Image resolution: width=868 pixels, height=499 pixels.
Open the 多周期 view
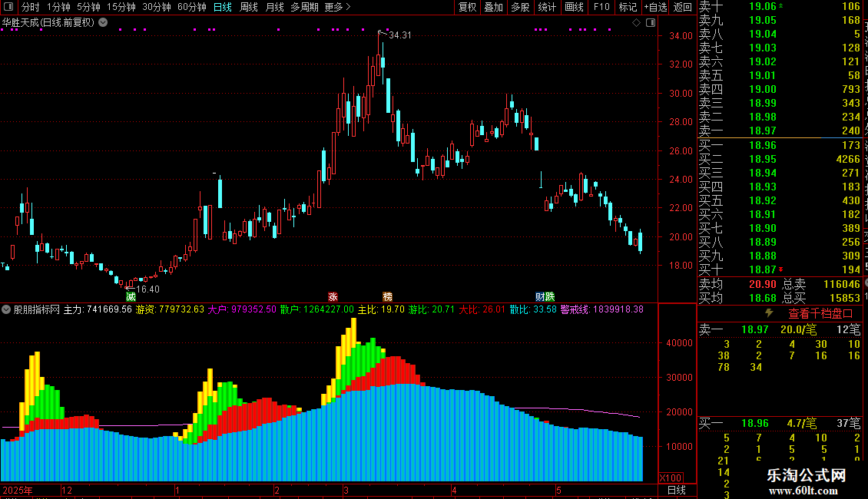304,7
